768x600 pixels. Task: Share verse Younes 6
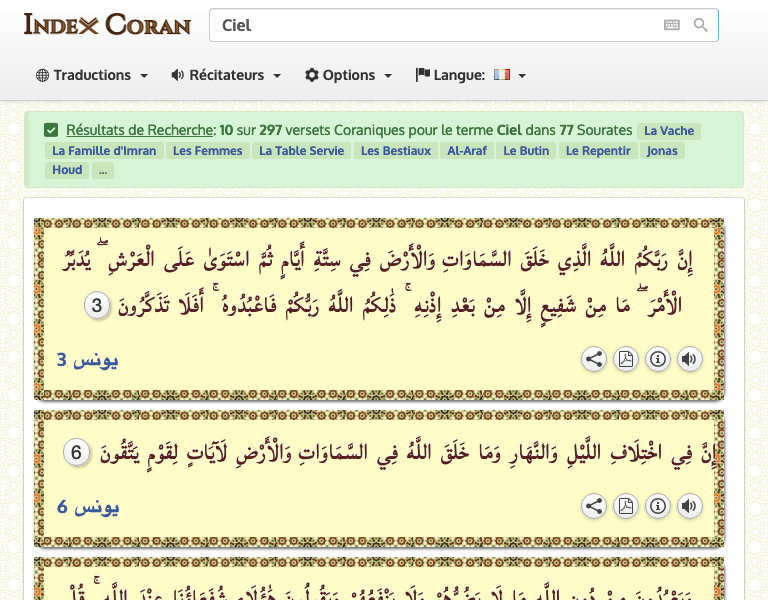coord(594,506)
